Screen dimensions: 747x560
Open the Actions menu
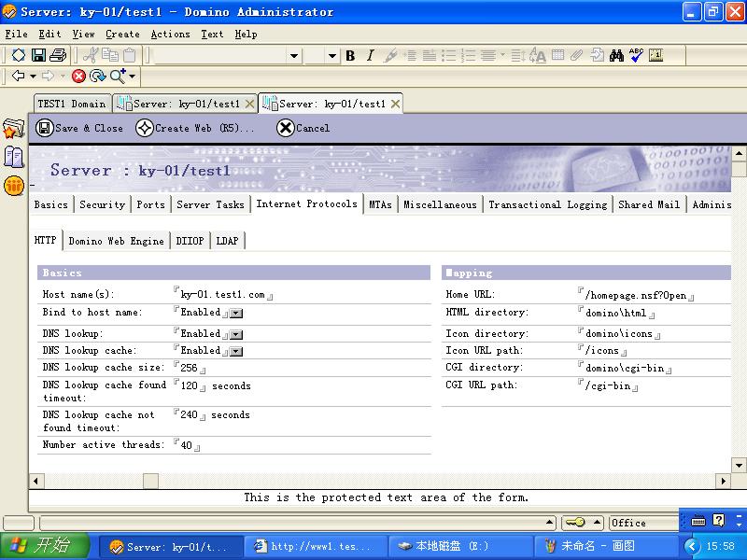[170, 34]
